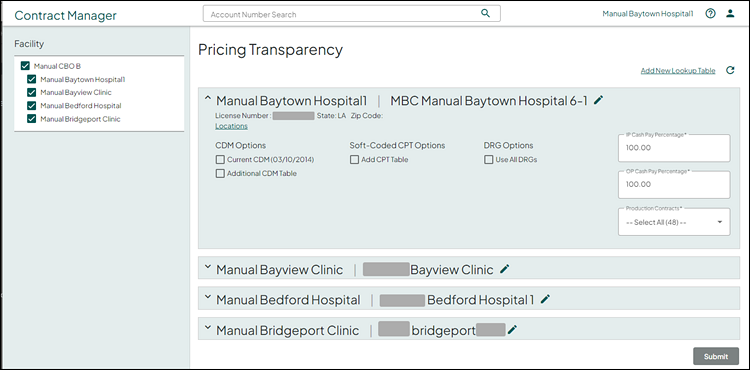Uncheck Manual Bayview Clinic facility checkbox

pos(32,92)
